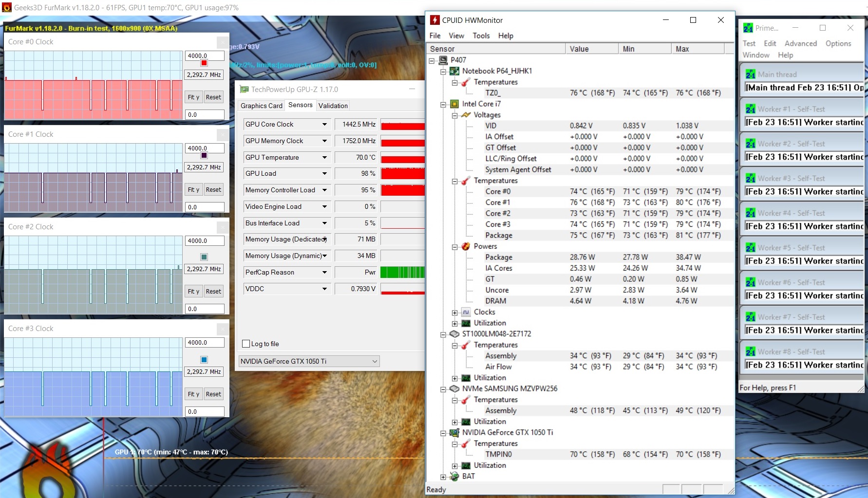868x498 pixels.
Task: Enable the Log to file checkbox
Action: point(246,344)
